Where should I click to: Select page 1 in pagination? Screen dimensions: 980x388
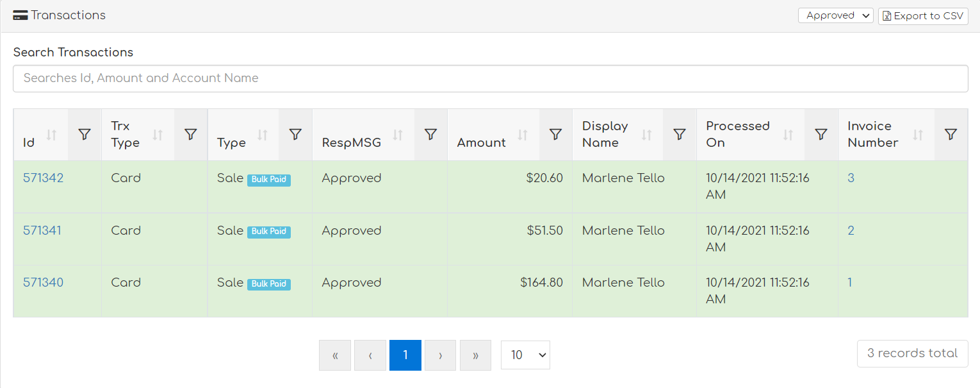pos(405,355)
